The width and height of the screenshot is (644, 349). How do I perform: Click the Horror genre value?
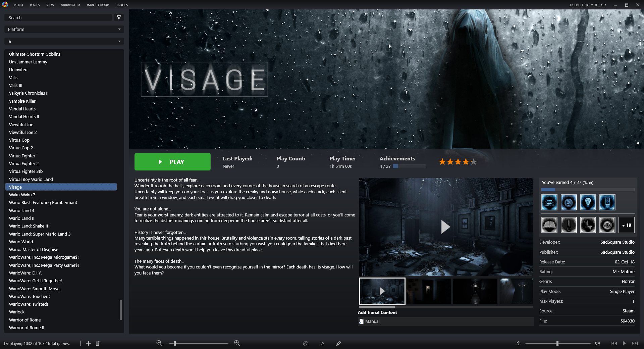coord(628,281)
